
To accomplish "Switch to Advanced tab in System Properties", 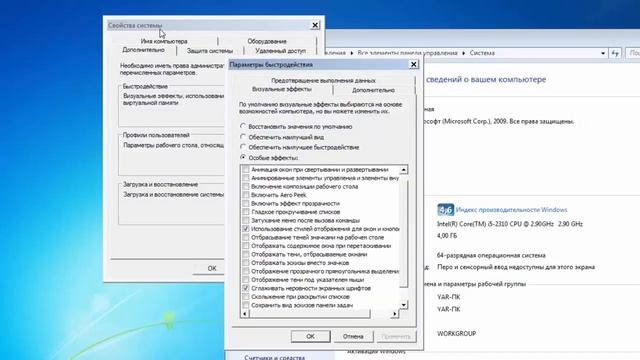I will [143, 50].
